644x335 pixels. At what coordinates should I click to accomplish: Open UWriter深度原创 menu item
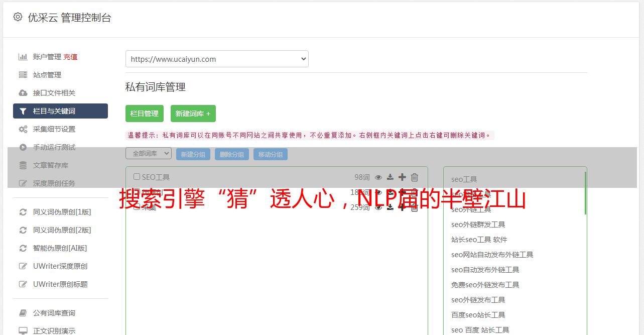coord(60,266)
